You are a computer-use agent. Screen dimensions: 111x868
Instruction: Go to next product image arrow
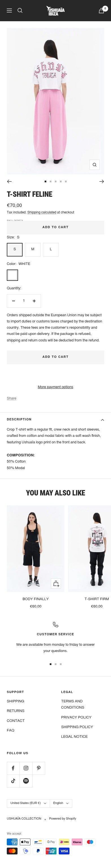tap(102, 181)
